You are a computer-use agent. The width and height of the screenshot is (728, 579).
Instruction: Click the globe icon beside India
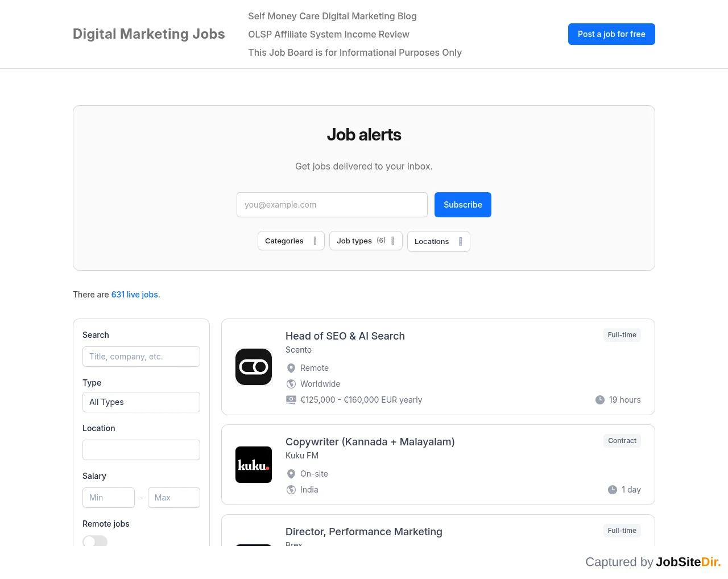[x=291, y=490]
